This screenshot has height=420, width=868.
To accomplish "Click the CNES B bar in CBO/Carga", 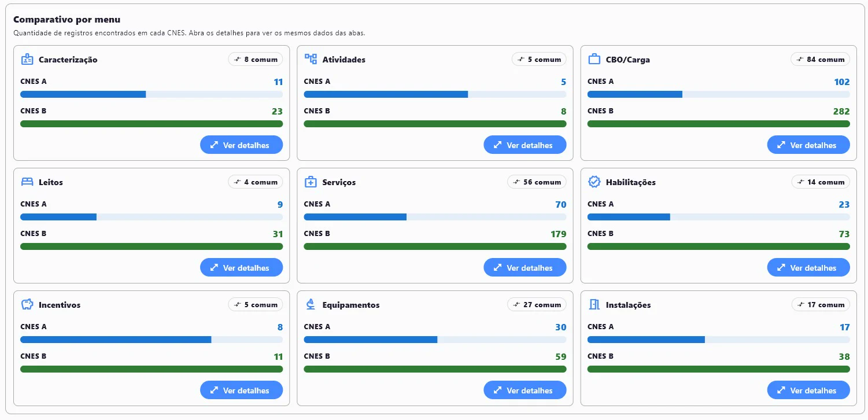I will point(719,124).
